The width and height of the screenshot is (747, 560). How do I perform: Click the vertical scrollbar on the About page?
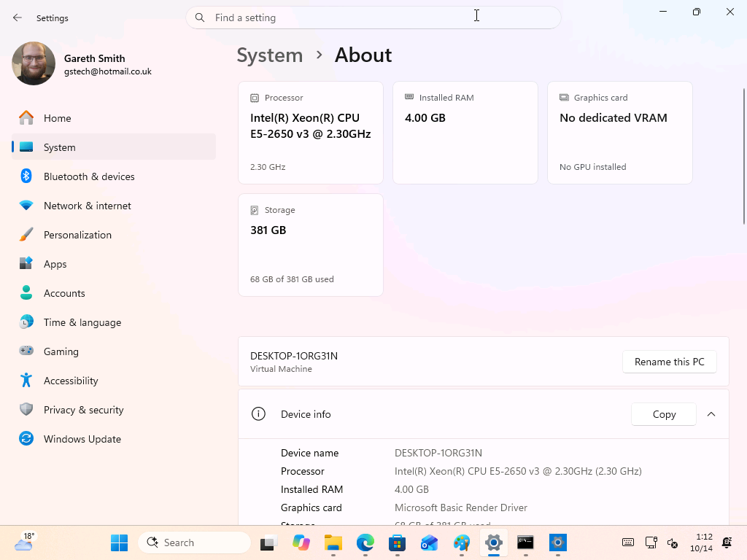tap(743, 156)
